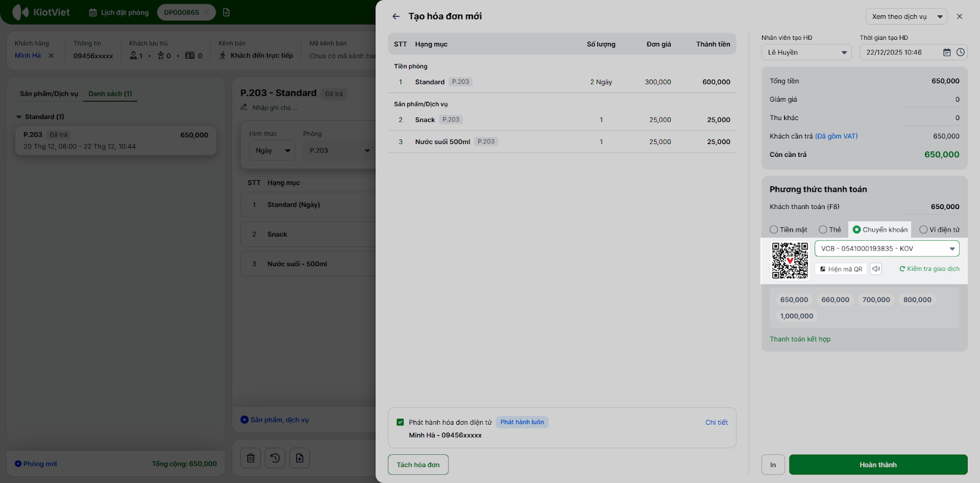This screenshot has width=980, height=483.
Task: Click the history clock icon in booking footer
Action: (x=275, y=458)
